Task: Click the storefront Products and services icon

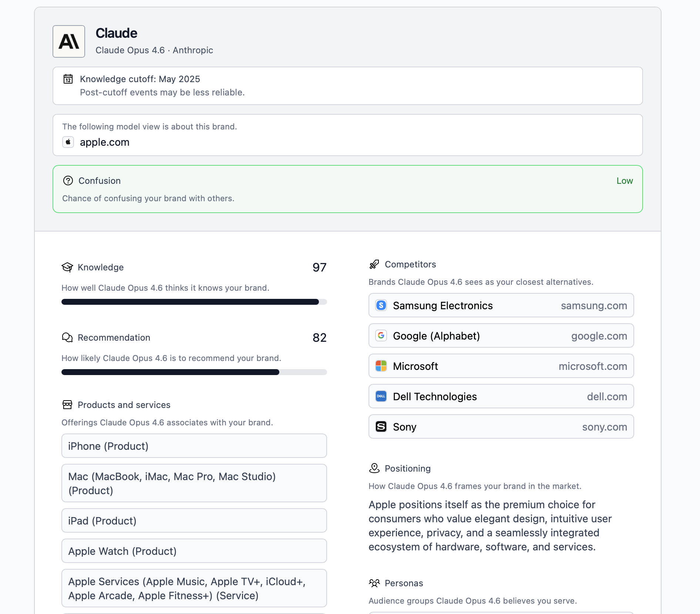Action: [67, 405]
